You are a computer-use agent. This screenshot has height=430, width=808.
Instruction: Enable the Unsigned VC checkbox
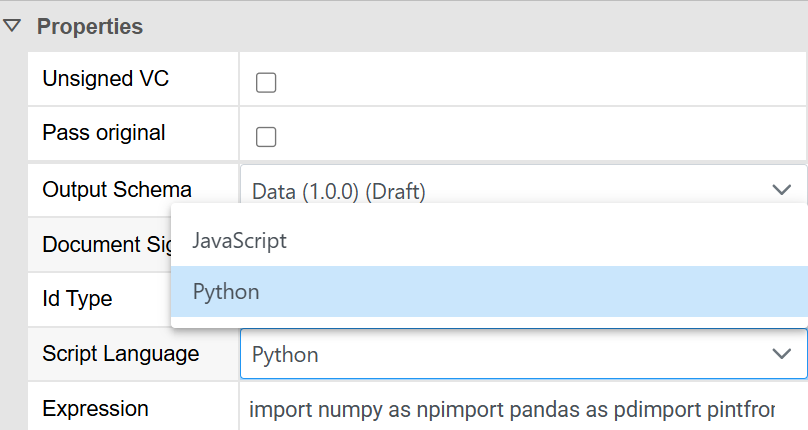[x=266, y=82]
